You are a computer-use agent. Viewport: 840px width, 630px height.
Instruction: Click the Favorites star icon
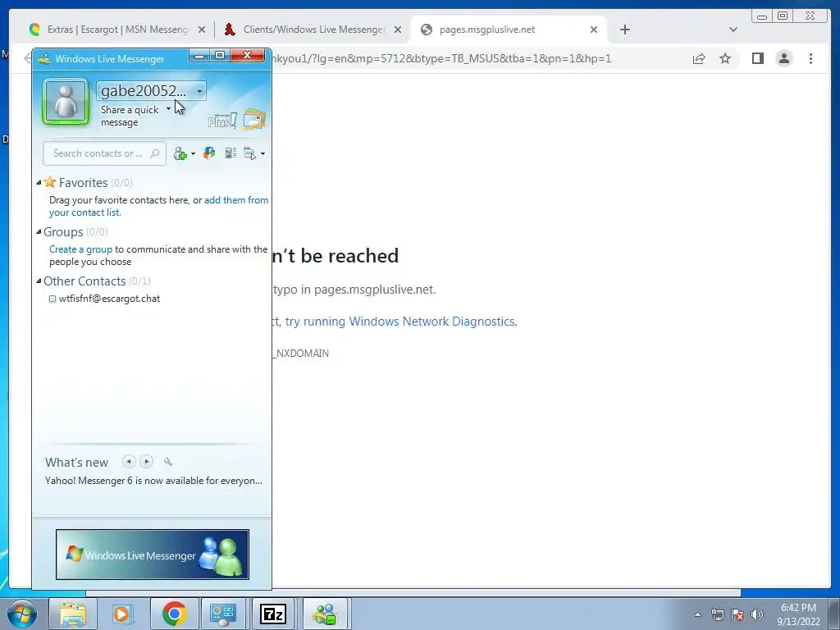[x=50, y=182]
